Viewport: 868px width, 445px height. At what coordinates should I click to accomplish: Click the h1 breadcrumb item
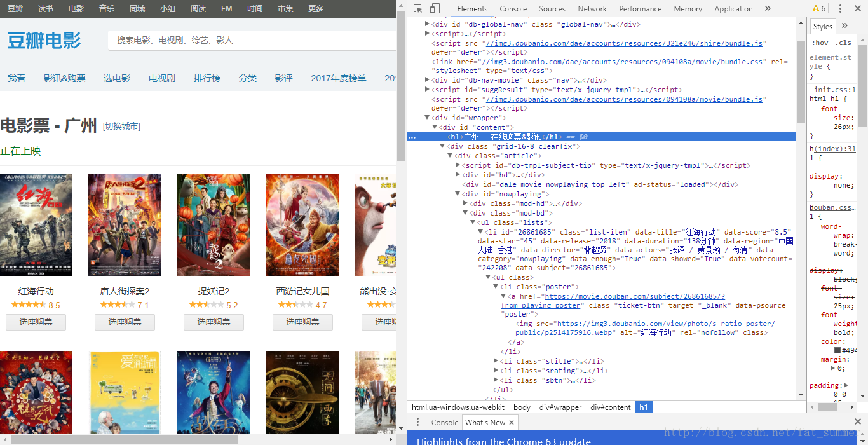pos(644,407)
